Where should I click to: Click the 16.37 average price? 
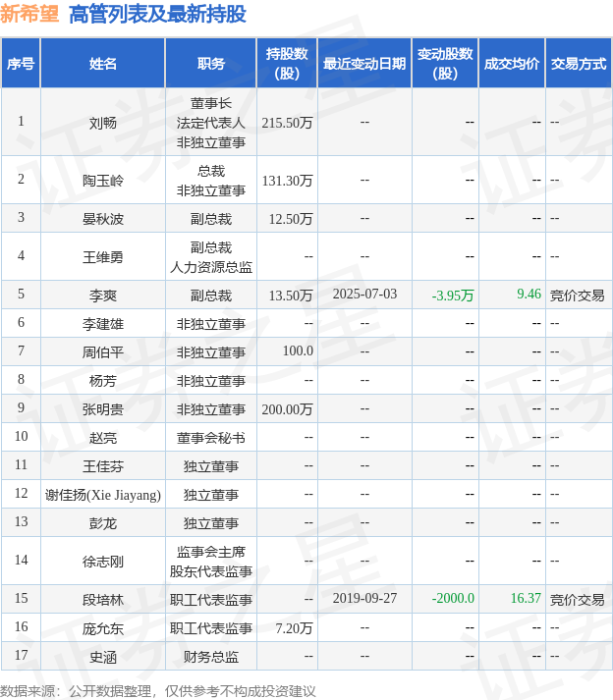coord(526,598)
